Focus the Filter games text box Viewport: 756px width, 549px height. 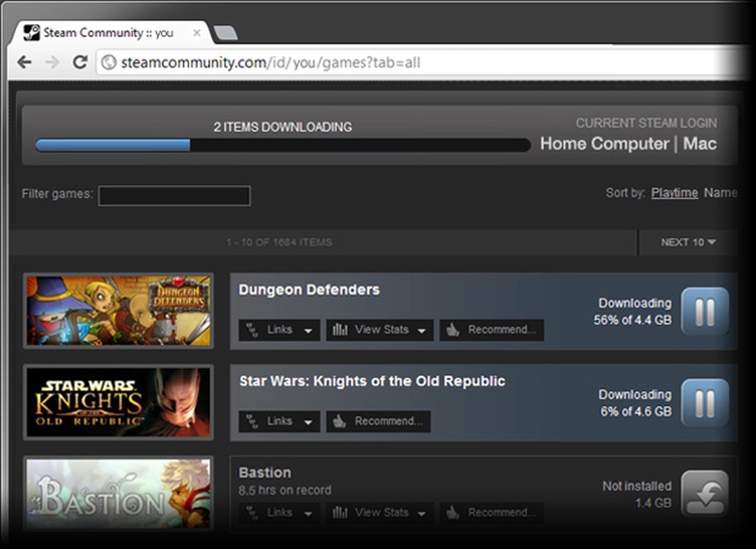pos(175,195)
